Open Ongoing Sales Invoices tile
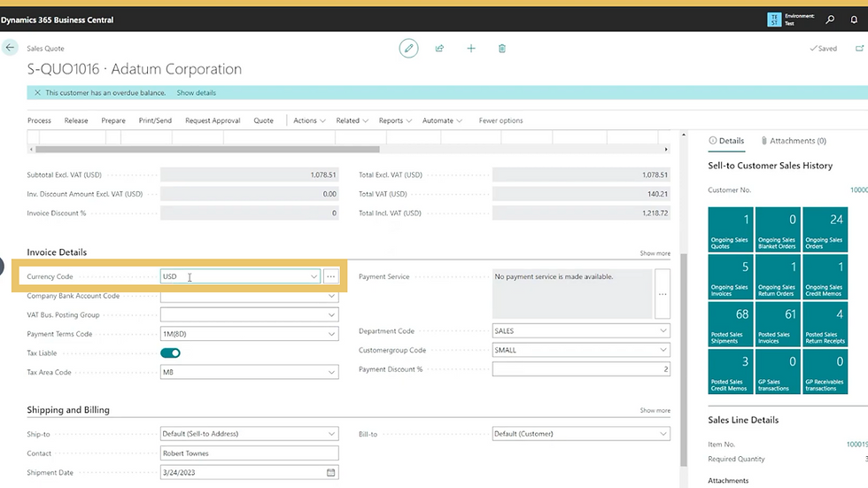The height and width of the screenshot is (488, 868). coord(730,276)
